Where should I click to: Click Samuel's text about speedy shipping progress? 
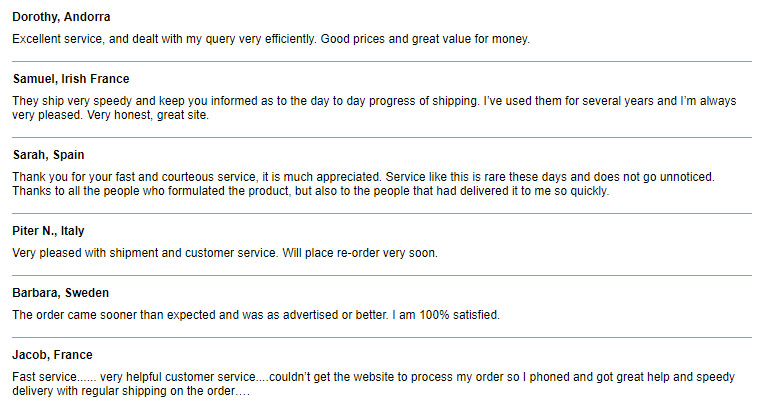pyautogui.click(x=300, y=101)
